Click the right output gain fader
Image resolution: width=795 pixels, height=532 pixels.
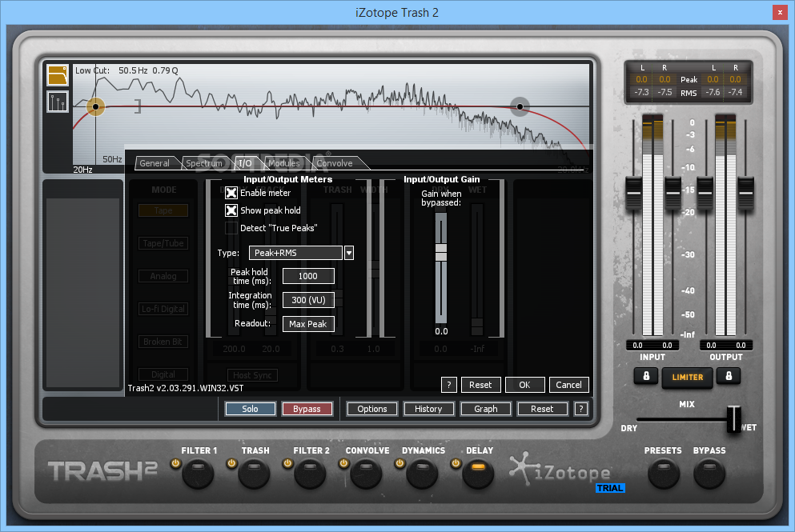point(745,193)
